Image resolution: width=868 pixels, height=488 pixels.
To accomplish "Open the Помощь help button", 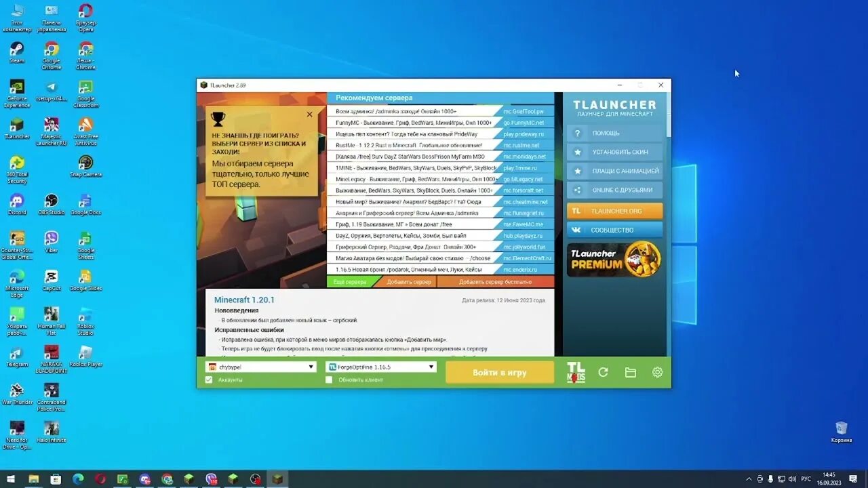I will tap(614, 133).
